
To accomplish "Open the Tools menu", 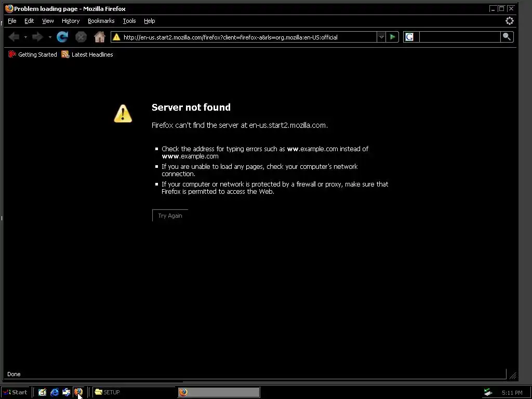I will 129,21.
